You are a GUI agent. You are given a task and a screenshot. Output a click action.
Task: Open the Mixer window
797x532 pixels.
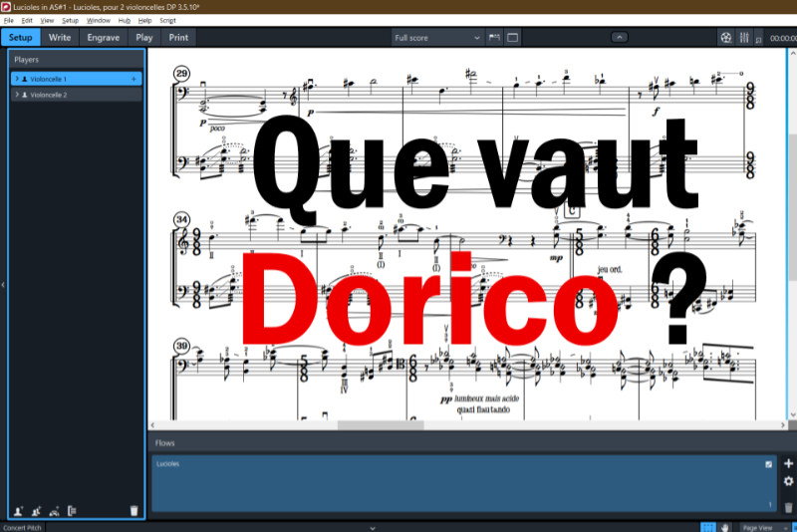pyautogui.click(x=744, y=38)
